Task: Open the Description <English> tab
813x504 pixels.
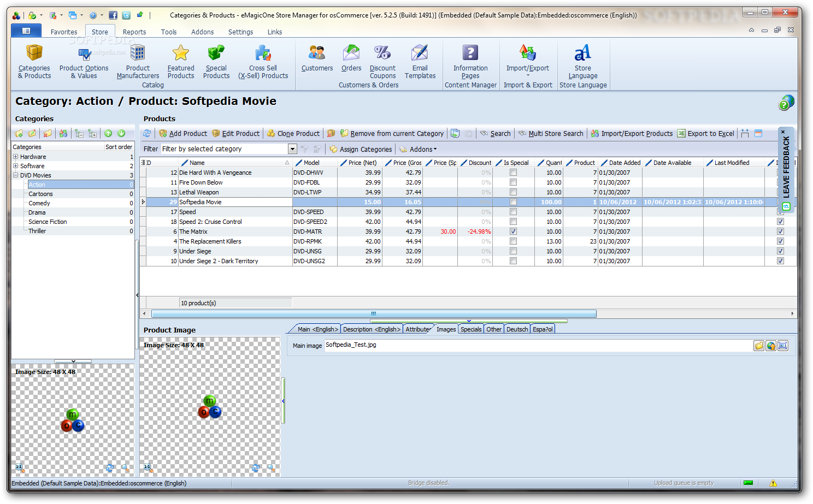Action: click(x=372, y=329)
